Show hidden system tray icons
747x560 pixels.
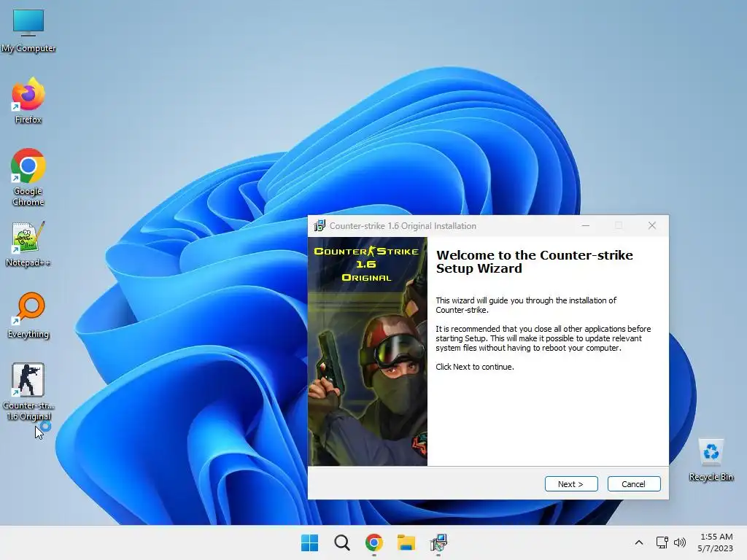pos(639,542)
